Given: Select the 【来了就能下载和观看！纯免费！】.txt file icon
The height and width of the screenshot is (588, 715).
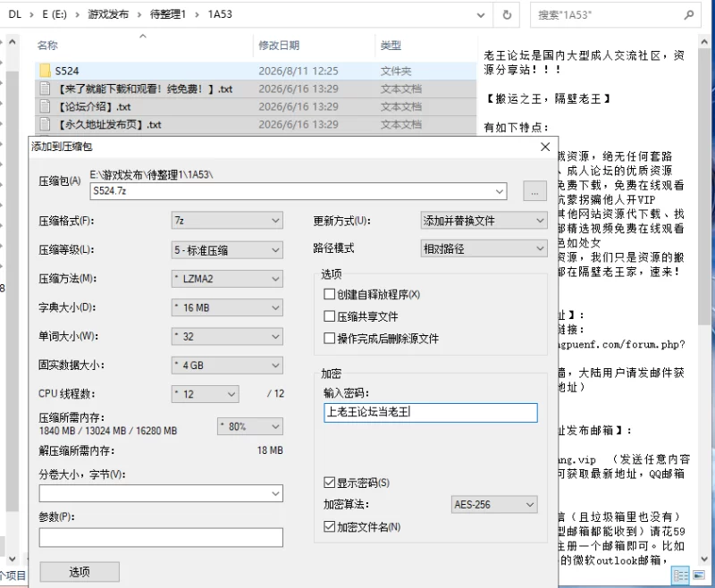Looking at the screenshot, I should pos(45,88).
